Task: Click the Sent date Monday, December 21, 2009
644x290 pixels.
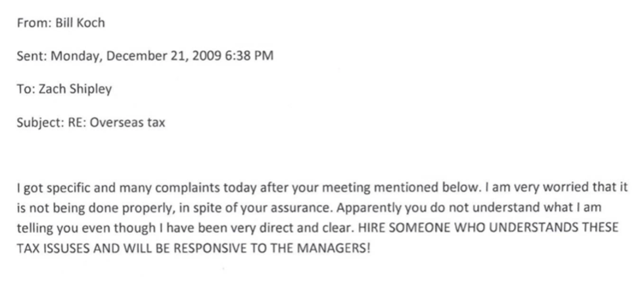Action: click(137, 56)
